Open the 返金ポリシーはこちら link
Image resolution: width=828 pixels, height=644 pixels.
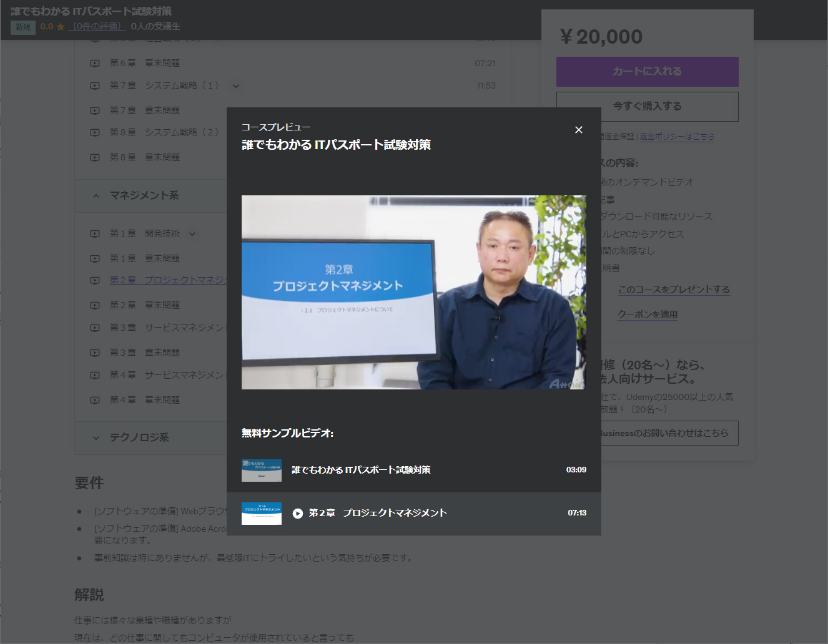[x=677, y=136]
